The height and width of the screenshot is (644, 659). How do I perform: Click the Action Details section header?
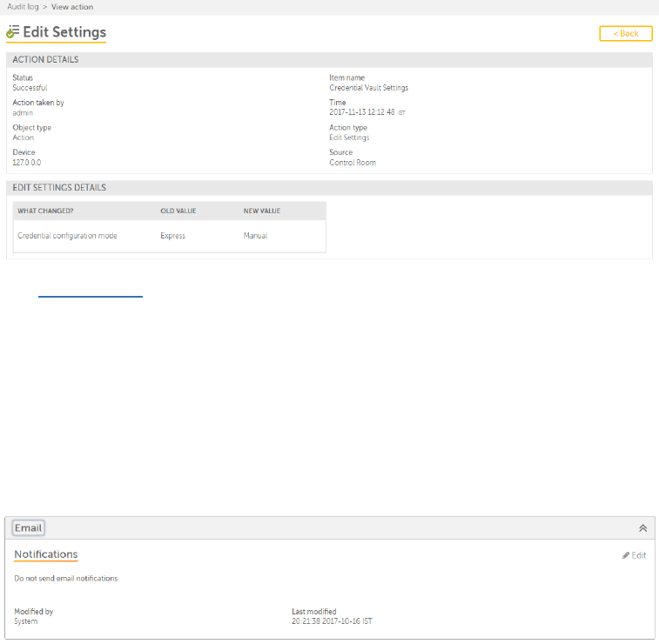coord(45,60)
